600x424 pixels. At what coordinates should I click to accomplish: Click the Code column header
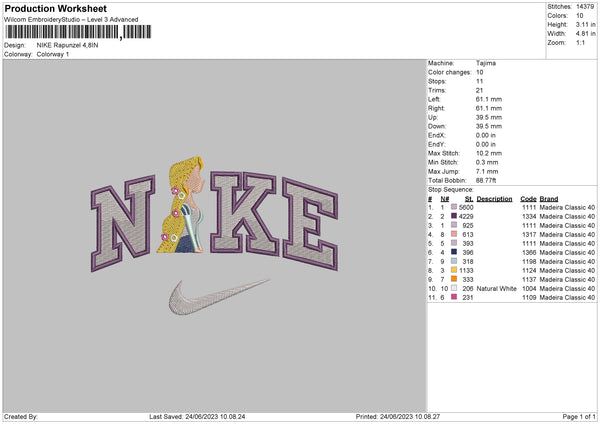point(528,199)
